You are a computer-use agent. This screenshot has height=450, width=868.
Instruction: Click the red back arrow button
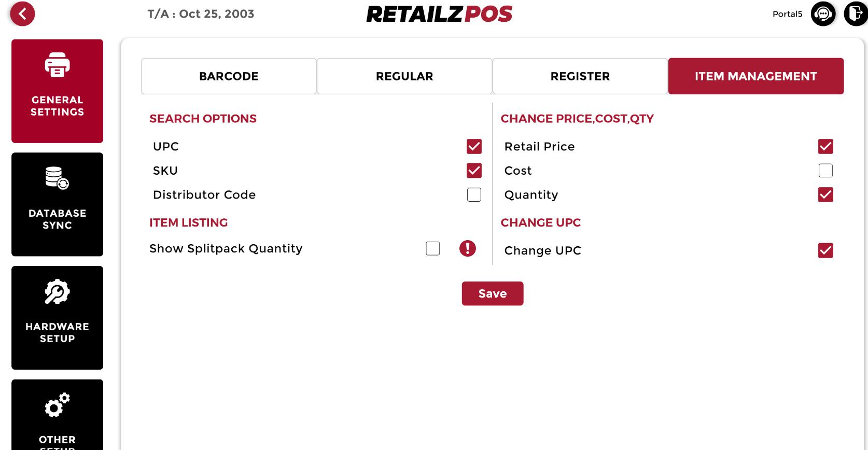pos(22,14)
